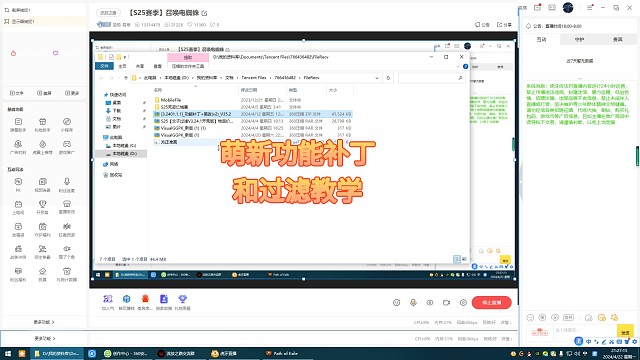Open 主页 ribbon tab in previewed Explorer
Image resolution: width=640 pixels, height=360 pixels.
click(122, 66)
